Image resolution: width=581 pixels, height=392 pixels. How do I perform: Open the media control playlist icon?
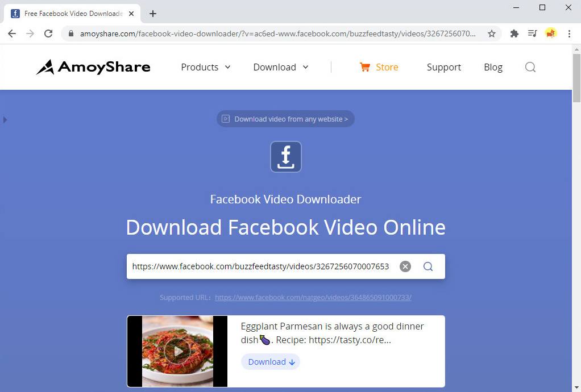click(x=533, y=34)
